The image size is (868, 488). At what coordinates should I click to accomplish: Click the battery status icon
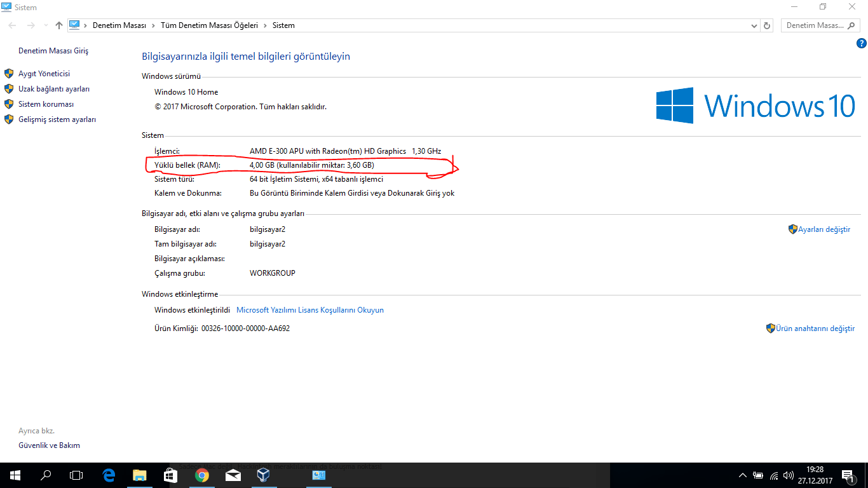tap(758, 475)
